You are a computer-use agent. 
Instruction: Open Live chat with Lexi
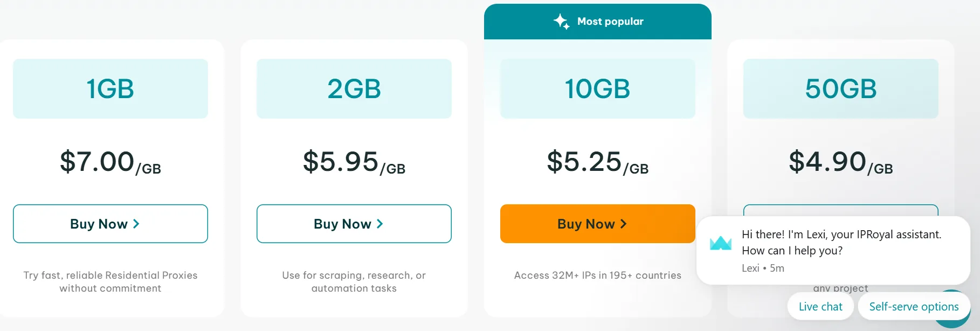pyautogui.click(x=820, y=306)
